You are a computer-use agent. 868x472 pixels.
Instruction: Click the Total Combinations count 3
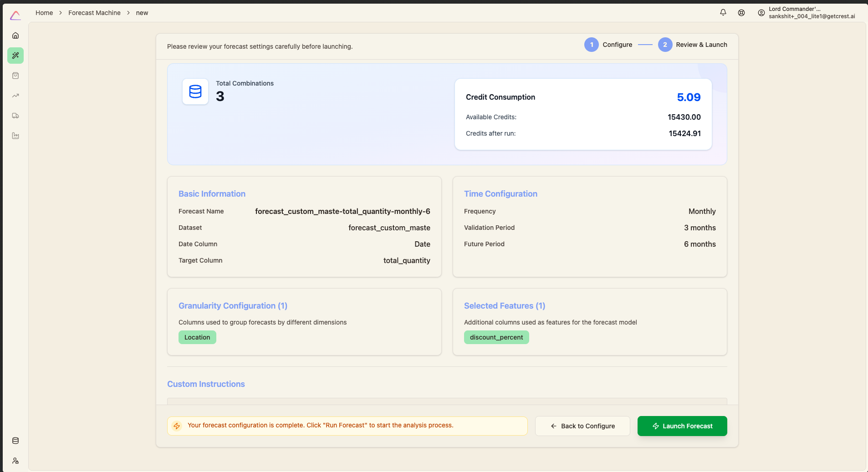220,96
